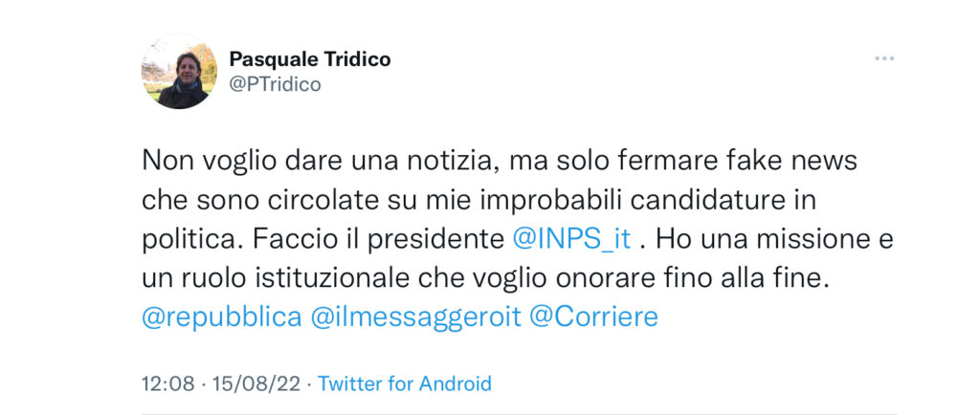The width and height of the screenshot is (980, 415).
Task: Click Pasquale Tridico's profile avatar photo
Action: (179, 71)
